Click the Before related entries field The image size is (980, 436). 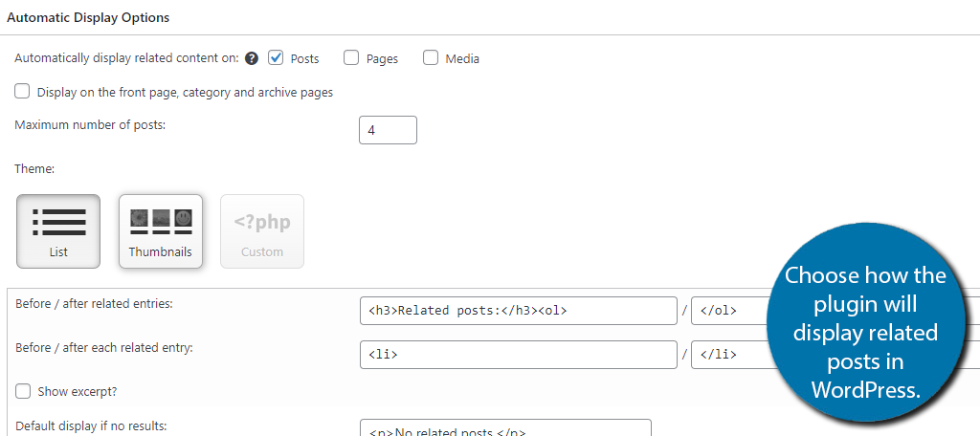tap(519, 311)
